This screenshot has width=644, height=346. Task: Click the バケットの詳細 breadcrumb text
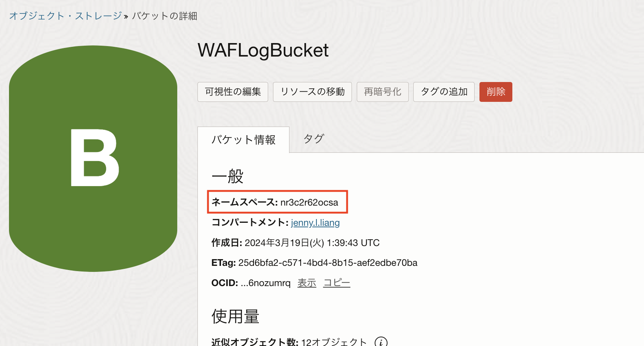click(165, 16)
